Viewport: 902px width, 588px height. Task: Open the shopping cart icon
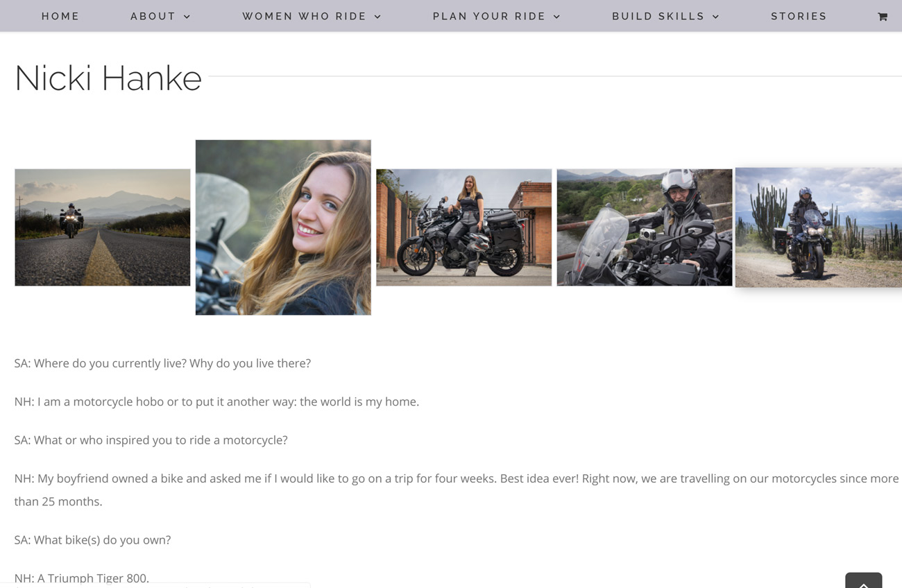click(882, 17)
